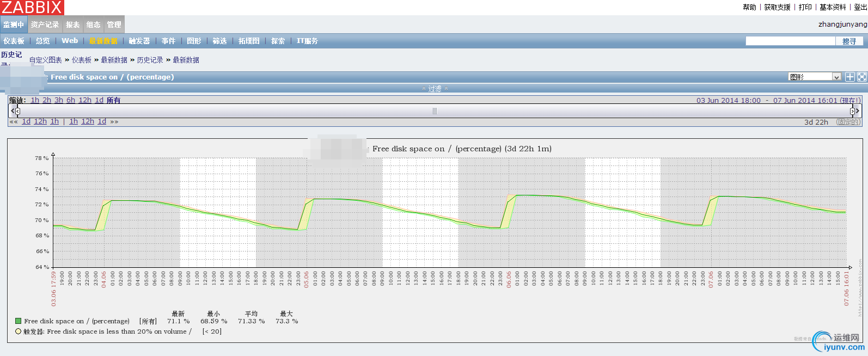
Task: Open the 获取支援 support link
Action: click(777, 7)
